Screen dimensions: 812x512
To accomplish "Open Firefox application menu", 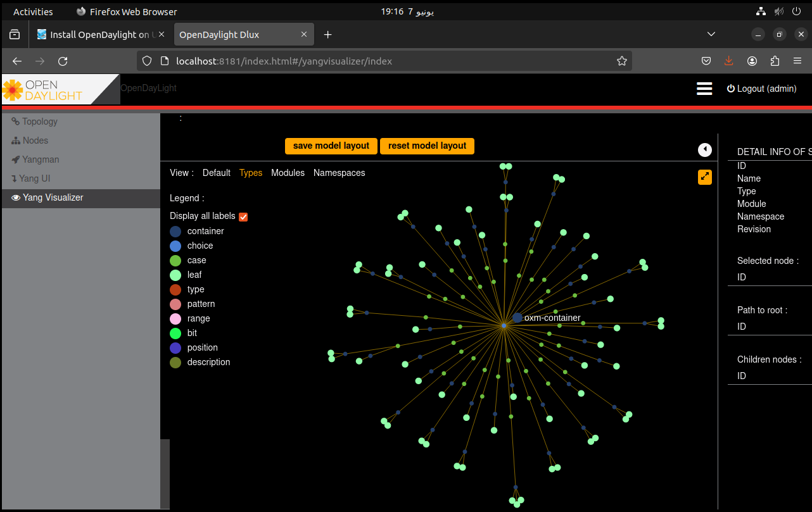I will tap(797, 61).
